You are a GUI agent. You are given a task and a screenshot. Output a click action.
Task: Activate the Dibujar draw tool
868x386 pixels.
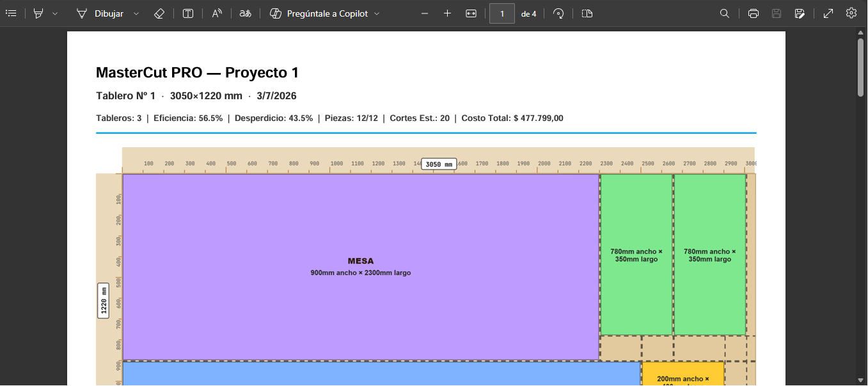pos(100,13)
